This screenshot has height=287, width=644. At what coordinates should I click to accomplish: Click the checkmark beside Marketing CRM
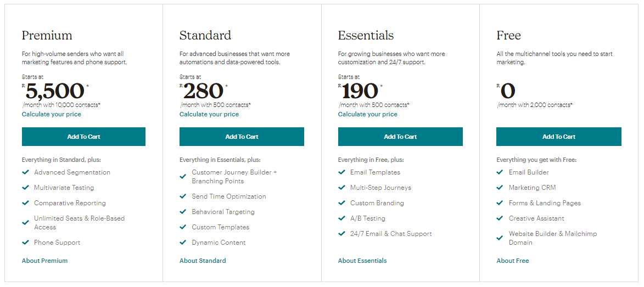500,188
